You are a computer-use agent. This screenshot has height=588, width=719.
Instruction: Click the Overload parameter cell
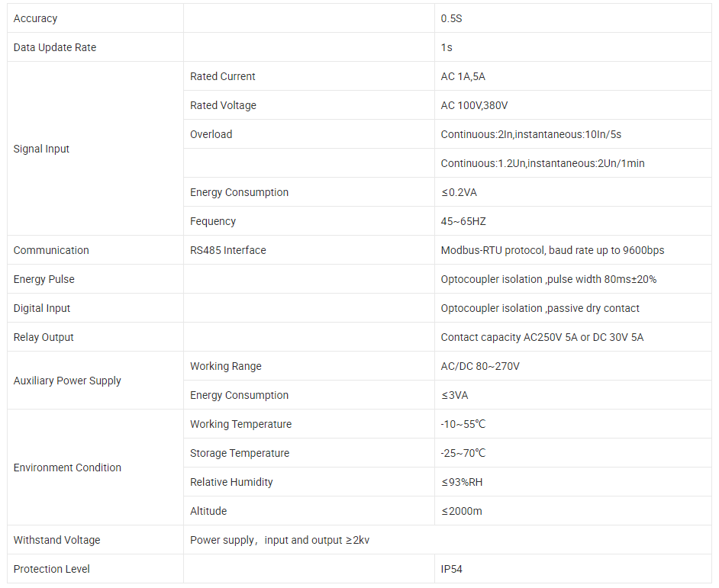pyautogui.click(x=309, y=134)
